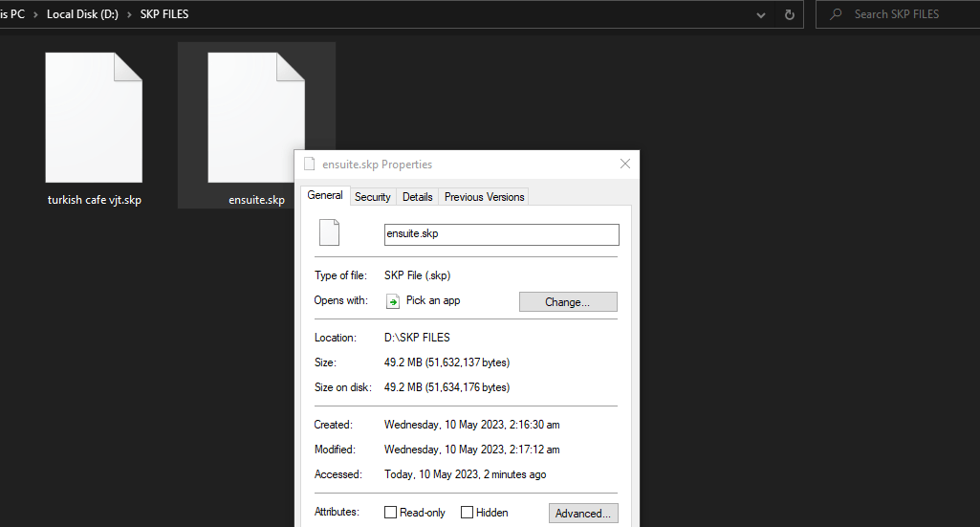Image resolution: width=980 pixels, height=527 pixels.
Task: Select the ensuite.skp file icon in Explorer
Action: tap(256, 118)
